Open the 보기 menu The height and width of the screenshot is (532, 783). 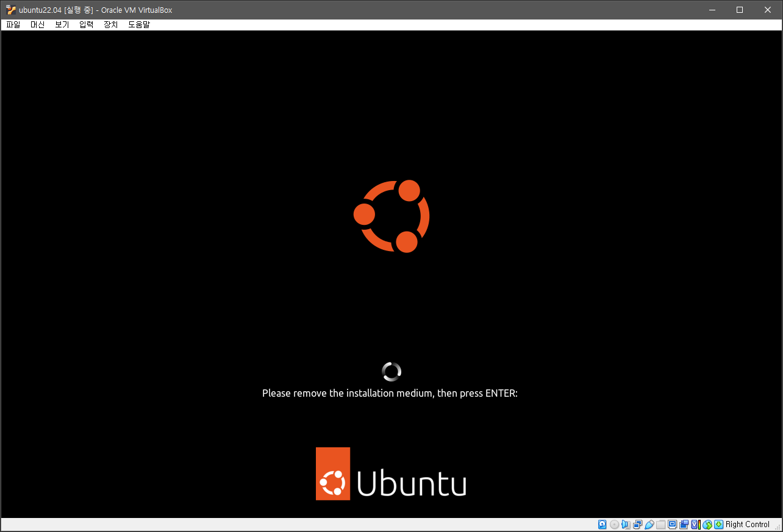point(62,24)
